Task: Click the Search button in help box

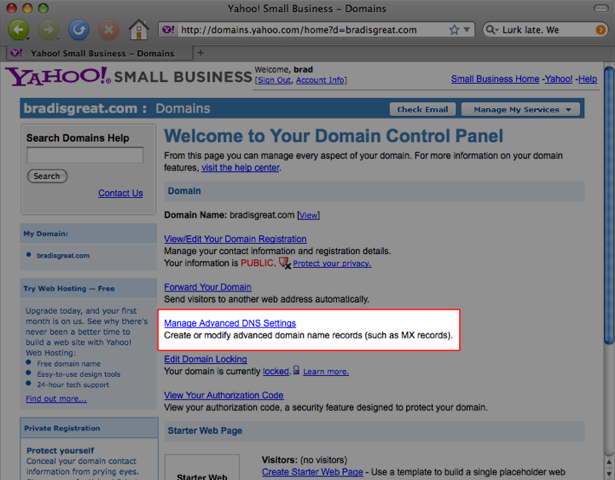Action: tap(47, 176)
